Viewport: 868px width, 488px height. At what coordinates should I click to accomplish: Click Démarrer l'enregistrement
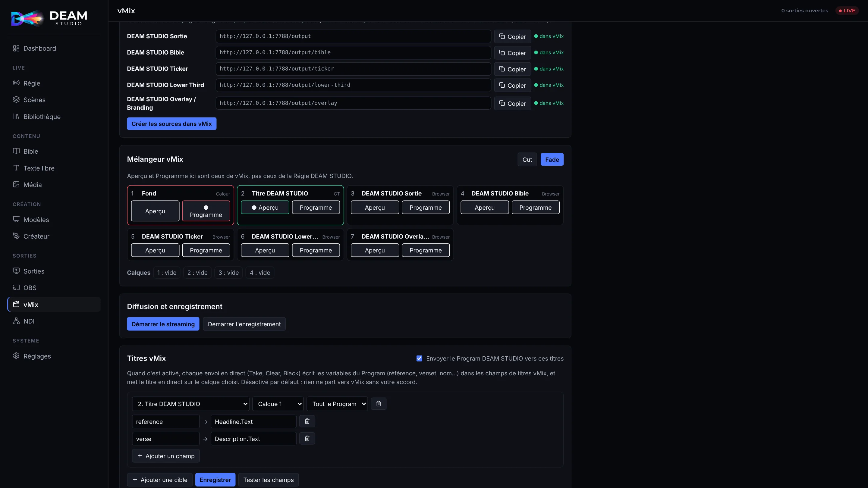(x=244, y=324)
